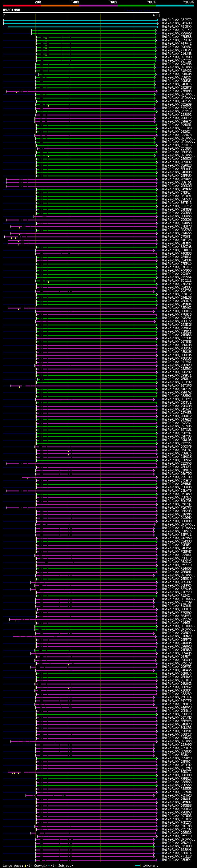This screenshot has height=868, width=197.
Task: Click the white query ruler bar under AV391450
Action: click(x=81, y=12)
